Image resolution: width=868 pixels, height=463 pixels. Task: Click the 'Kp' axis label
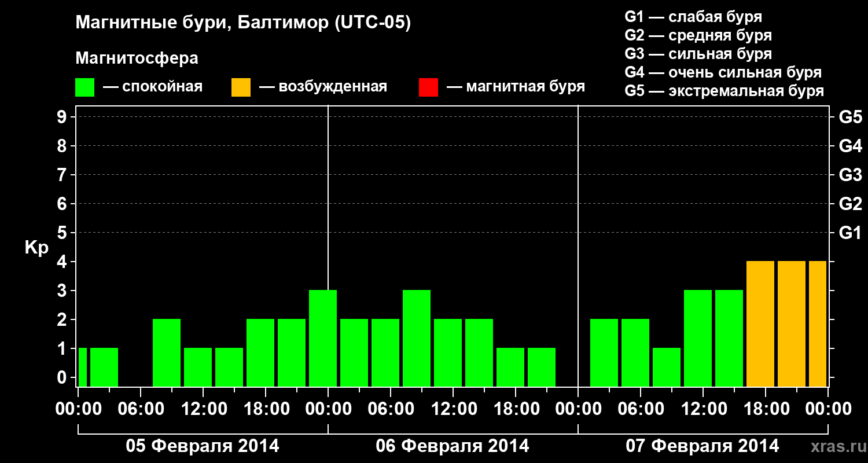pos(36,248)
